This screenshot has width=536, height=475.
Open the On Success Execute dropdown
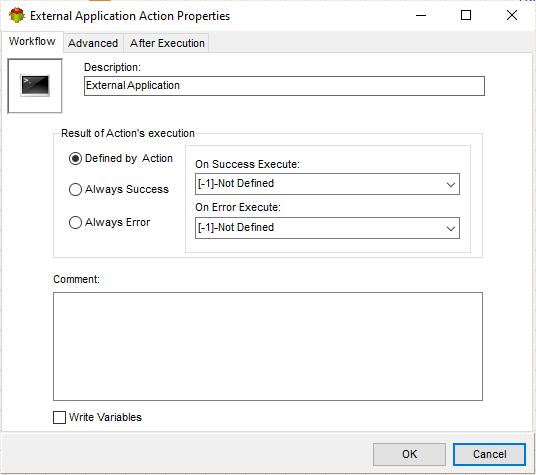[x=327, y=184]
